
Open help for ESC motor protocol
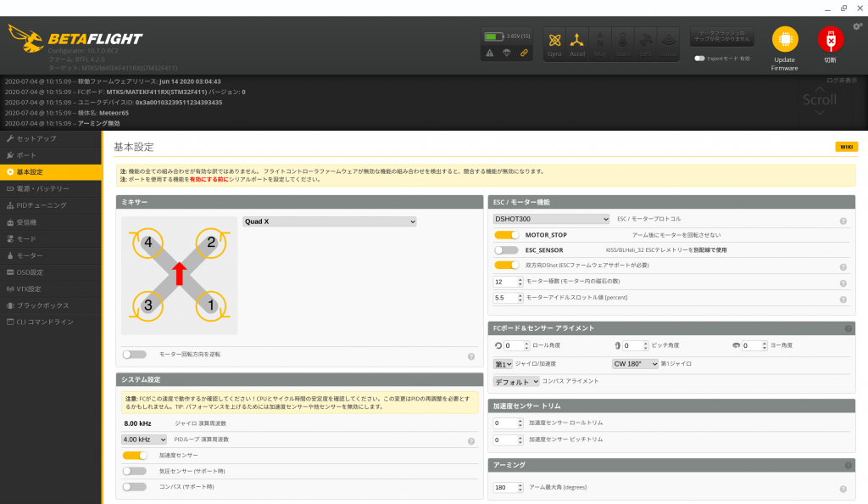click(x=843, y=221)
